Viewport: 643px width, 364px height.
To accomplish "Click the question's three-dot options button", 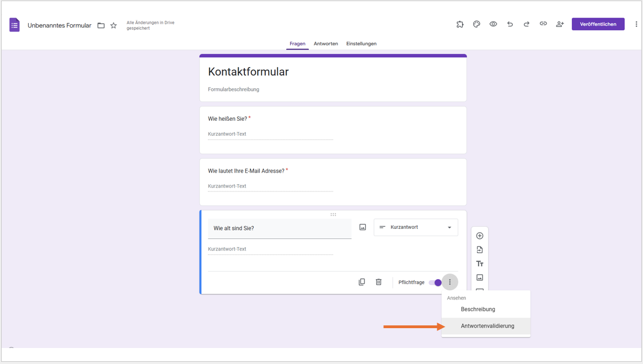I will [x=450, y=282].
